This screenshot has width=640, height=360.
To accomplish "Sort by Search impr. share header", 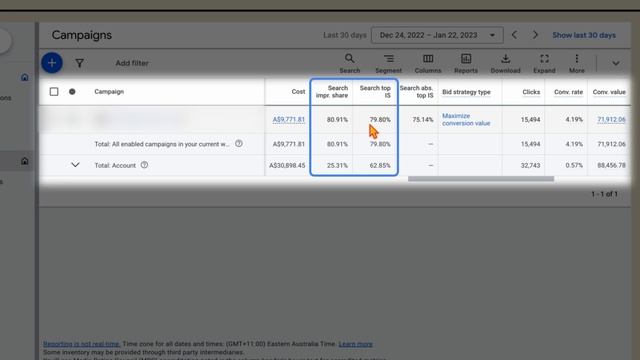I will coord(332,92).
